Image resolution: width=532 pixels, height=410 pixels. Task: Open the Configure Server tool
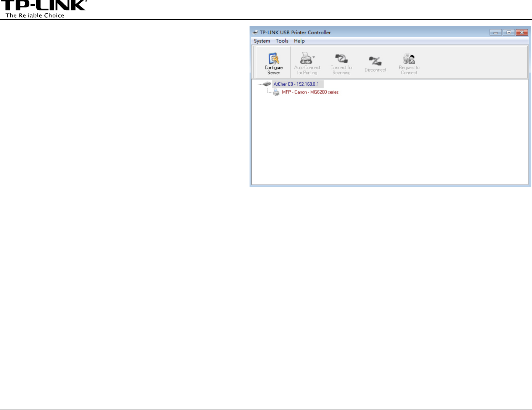[x=274, y=63]
